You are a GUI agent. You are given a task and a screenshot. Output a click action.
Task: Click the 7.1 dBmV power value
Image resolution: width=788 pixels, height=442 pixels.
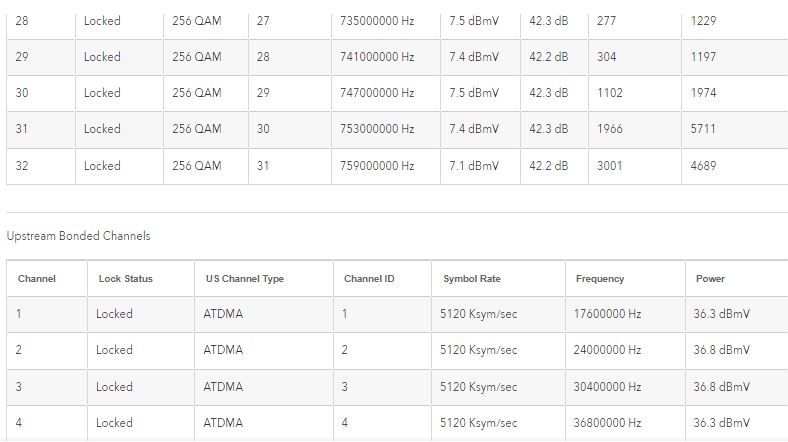(x=473, y=165)
